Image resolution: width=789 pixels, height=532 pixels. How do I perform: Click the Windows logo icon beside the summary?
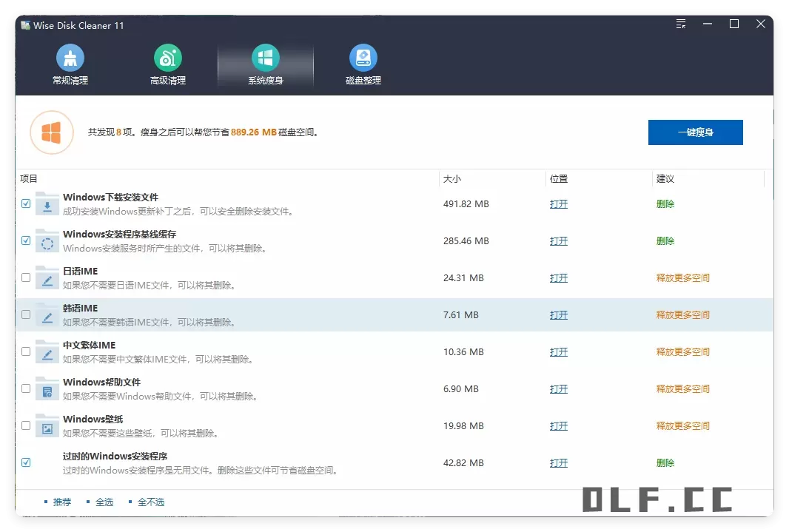52,132
